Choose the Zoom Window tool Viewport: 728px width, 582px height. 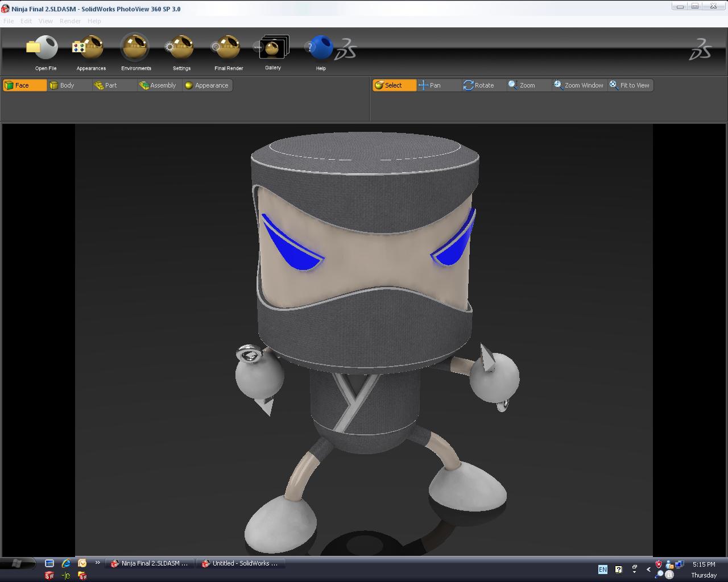point(579,85)
